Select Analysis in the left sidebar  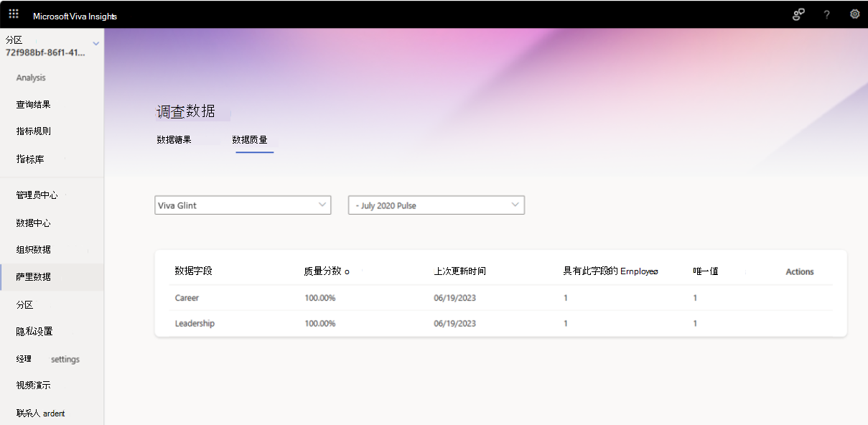31,78
